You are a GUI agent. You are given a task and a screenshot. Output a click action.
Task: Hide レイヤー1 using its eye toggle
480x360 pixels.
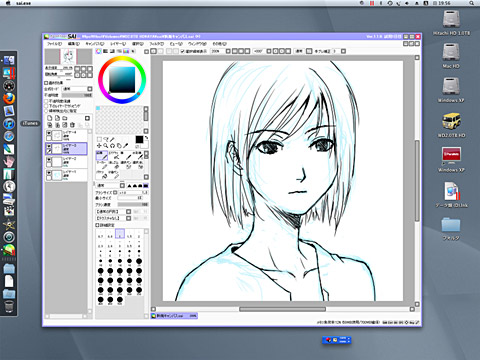[49, 173]
